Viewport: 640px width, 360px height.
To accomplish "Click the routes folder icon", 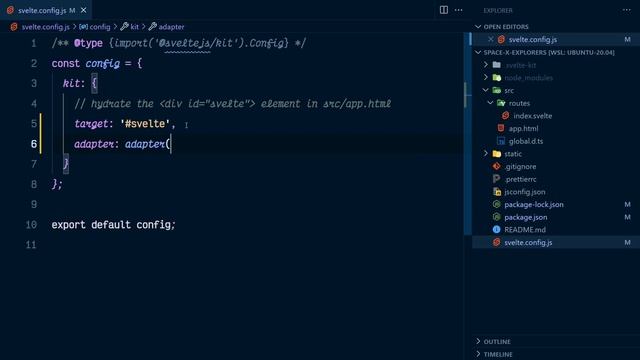I will click(501, 103).
